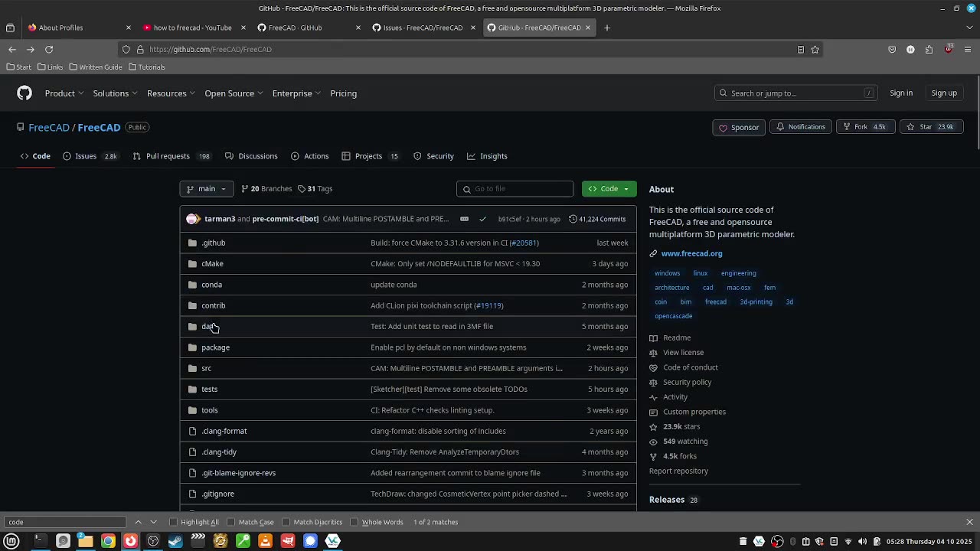Click the tarman3 author link

[x=220, y=219]
